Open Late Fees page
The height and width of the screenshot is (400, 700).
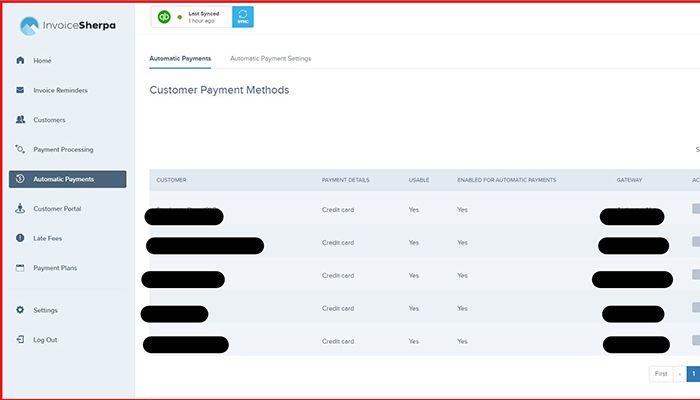(47, 238)
